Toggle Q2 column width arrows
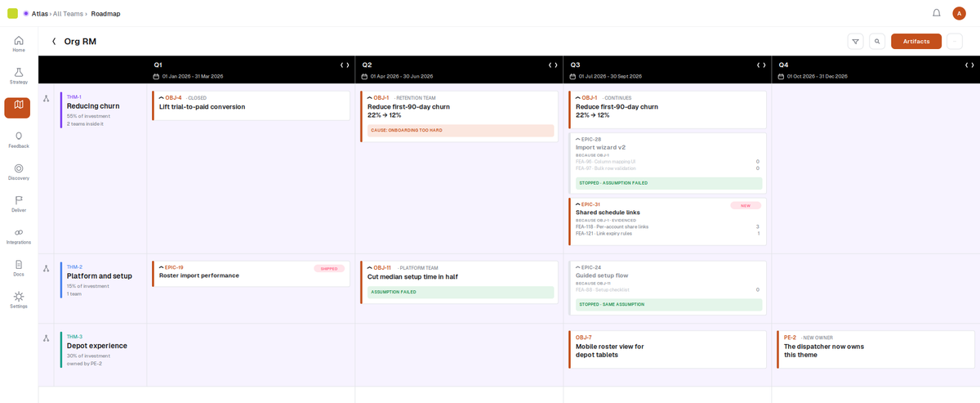The width and height of the screenshot is (980, 403). 553,65
